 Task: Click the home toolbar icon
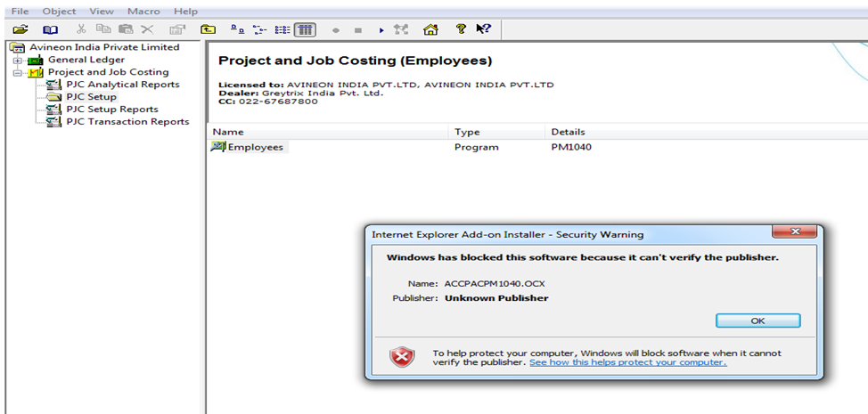click(x=430, y=30)
